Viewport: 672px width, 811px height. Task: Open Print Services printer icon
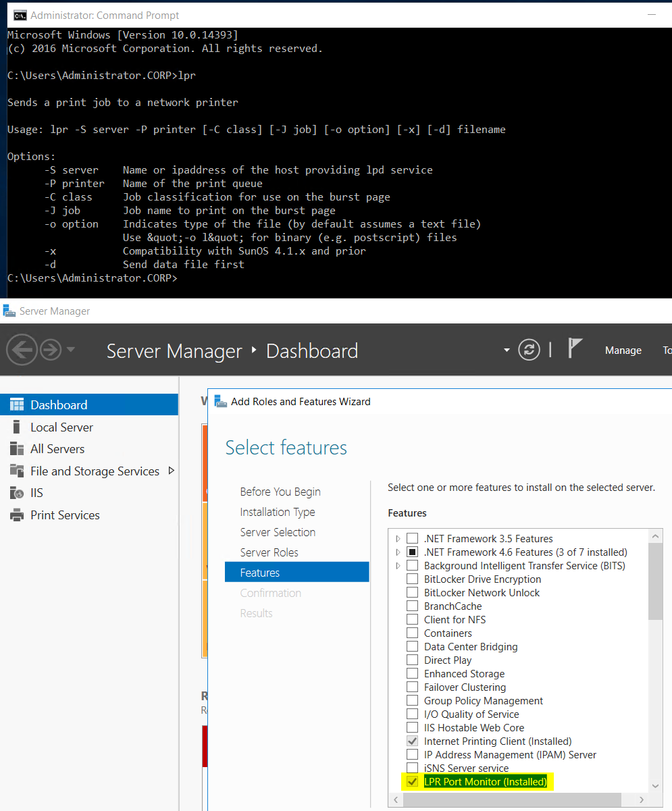17,515
